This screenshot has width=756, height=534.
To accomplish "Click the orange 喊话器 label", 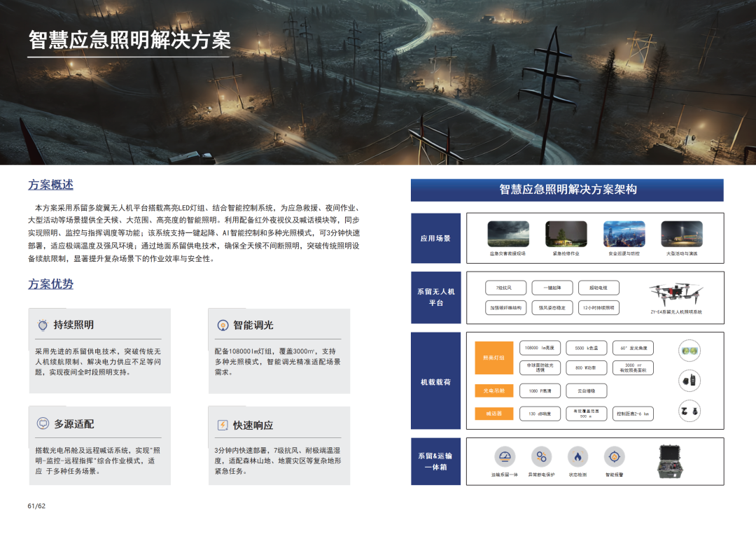I will (x=494, y=414).
